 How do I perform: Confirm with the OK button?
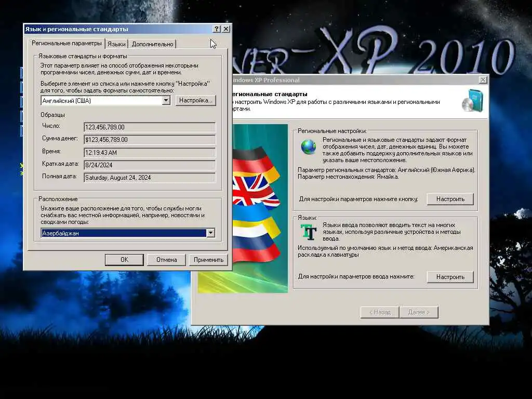point(124,260)
